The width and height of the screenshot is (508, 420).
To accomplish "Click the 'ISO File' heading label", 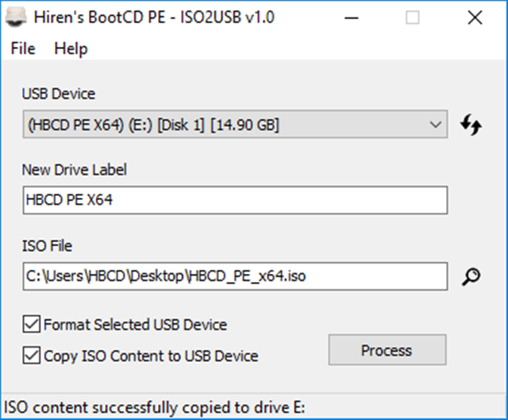I will (x=47, y=245).
